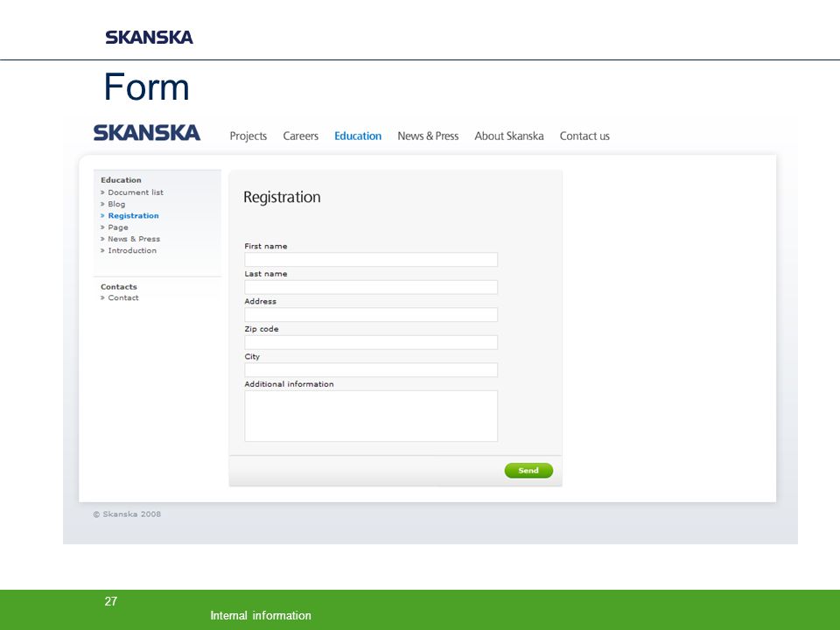This screenshot has height=630, width=840.
Task: Focus the Last name input field
Action: (x=371, y=287)
